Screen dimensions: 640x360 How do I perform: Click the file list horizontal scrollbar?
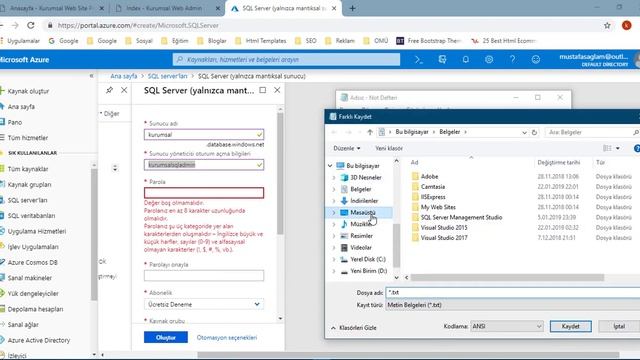(x=507, y=278)
